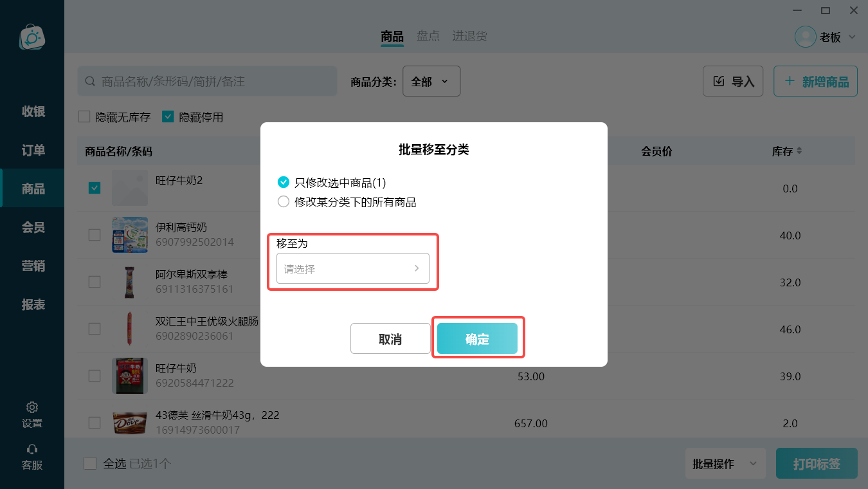Image resolution: width=868 pixels, height=489 pixels.
Task: Click barcode 6911316375161
Action: point(195,289)
